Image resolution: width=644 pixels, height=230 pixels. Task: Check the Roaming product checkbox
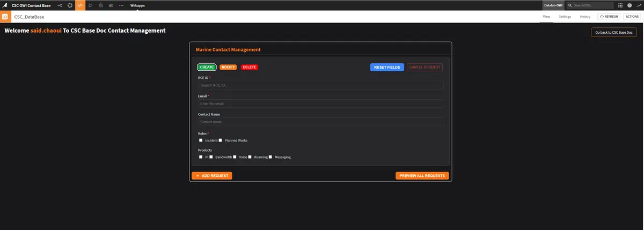point(250,157)
